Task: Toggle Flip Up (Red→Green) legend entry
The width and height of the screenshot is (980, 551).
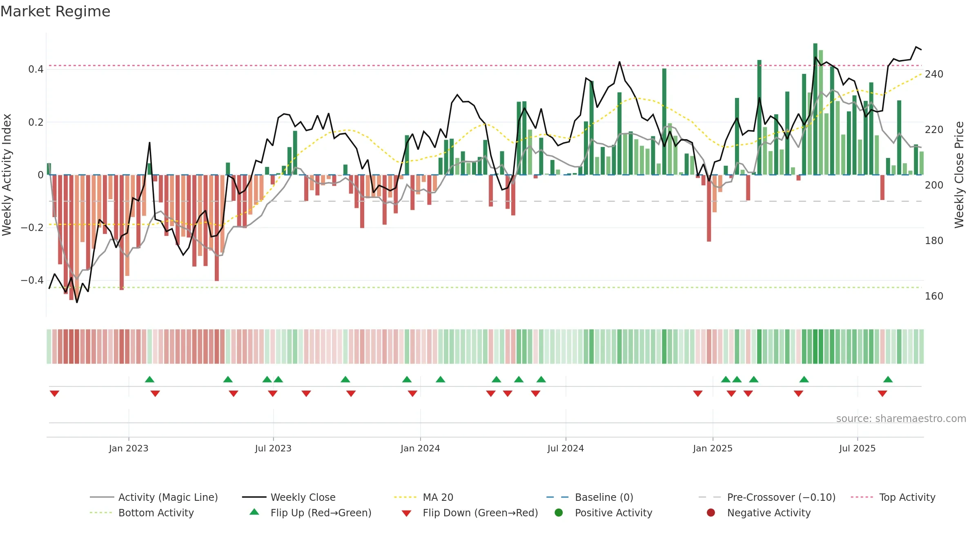Action: click(x=310, y=513)
